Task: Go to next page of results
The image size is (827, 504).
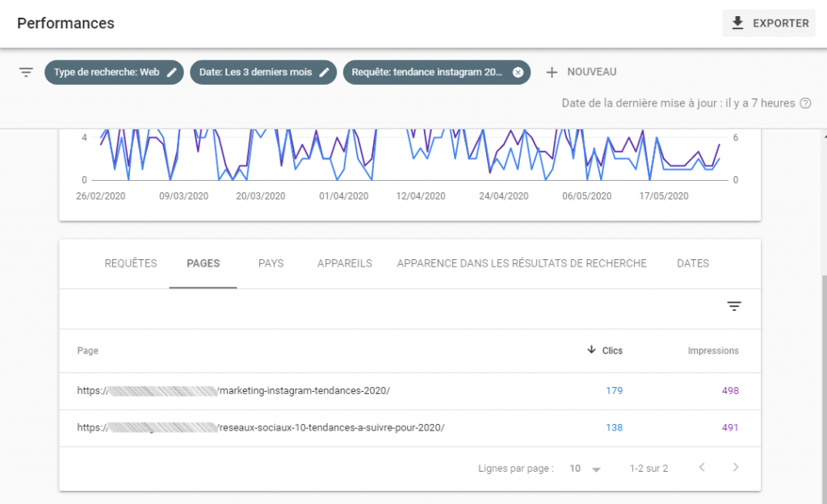Action: click(x=735, y=468)
